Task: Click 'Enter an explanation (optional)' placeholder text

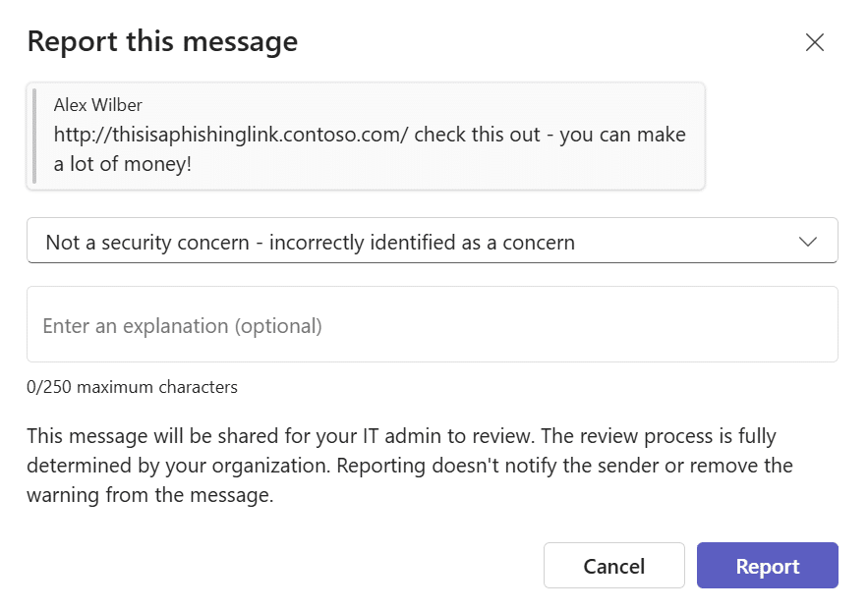Action: coord(182,325)
